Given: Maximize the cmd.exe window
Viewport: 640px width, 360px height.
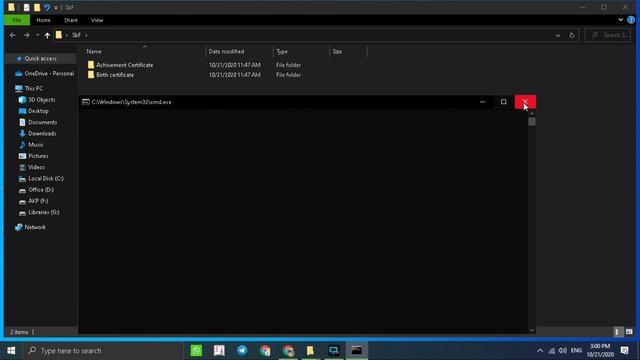Looking at the screenshot, I should pyautogui.click(x=504, y=102).
